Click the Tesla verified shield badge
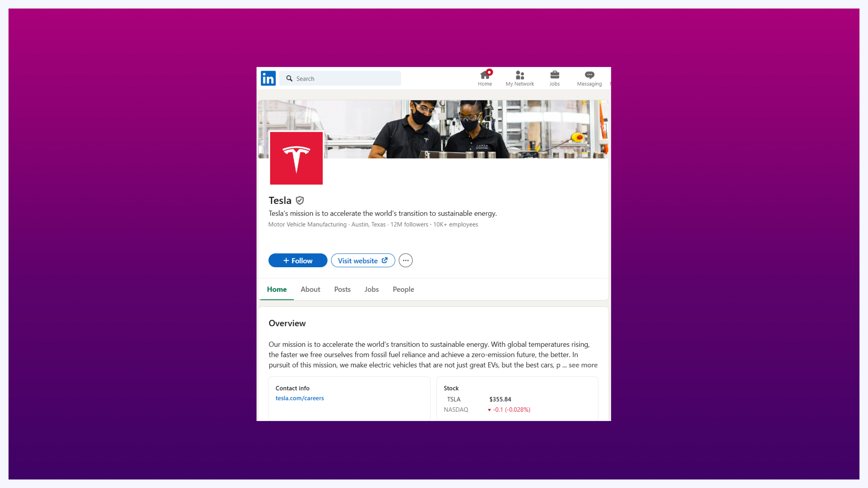The height and width of the screenshot is (488, 868). (300, 200)
